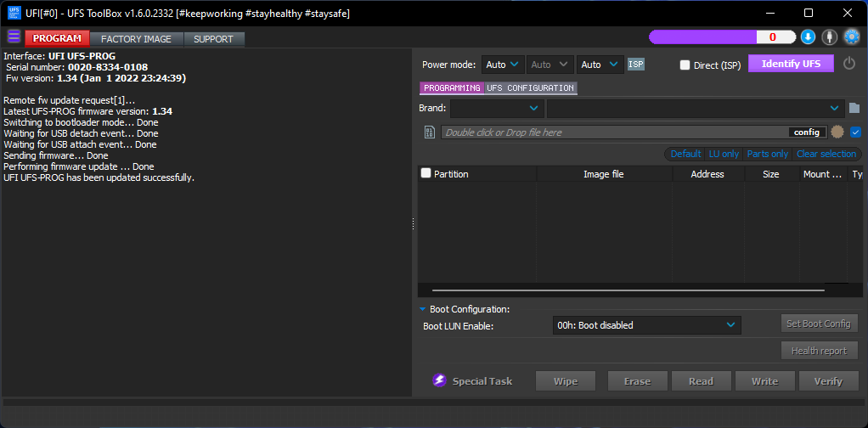Open the Brand dropdown

tap(497, 108)
